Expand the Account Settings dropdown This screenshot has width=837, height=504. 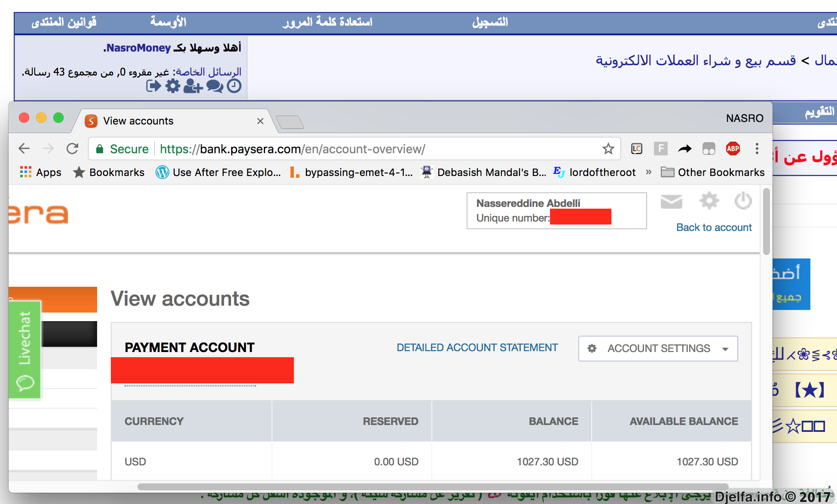658,349
